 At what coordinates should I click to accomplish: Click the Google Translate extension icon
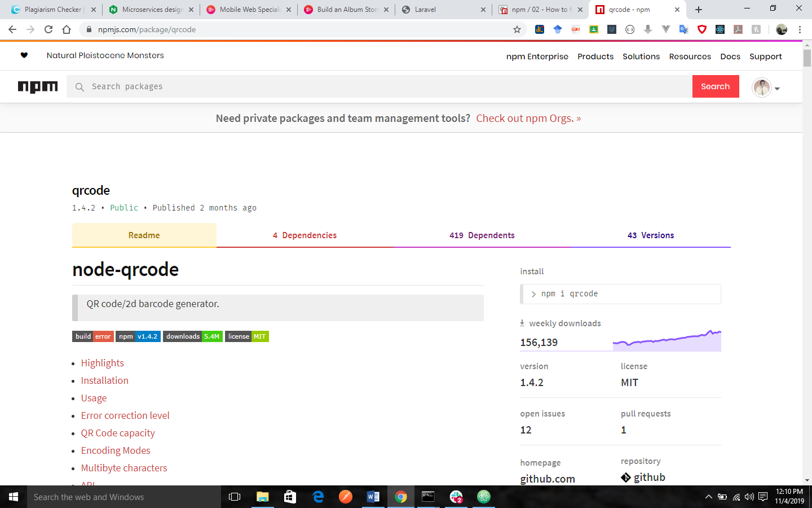[684, 29]
